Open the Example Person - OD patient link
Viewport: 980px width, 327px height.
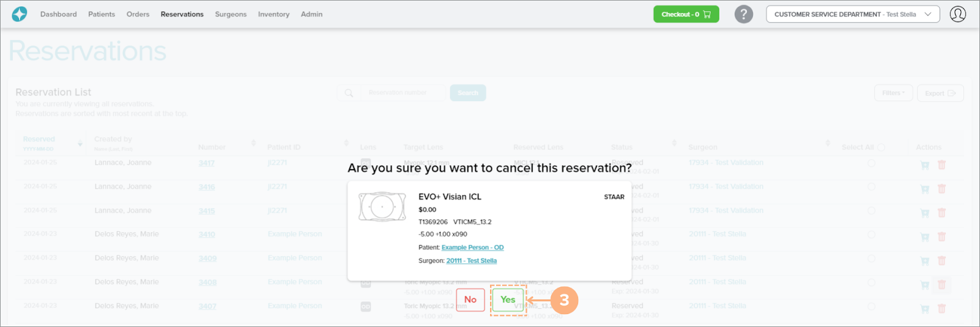point(472,247)
